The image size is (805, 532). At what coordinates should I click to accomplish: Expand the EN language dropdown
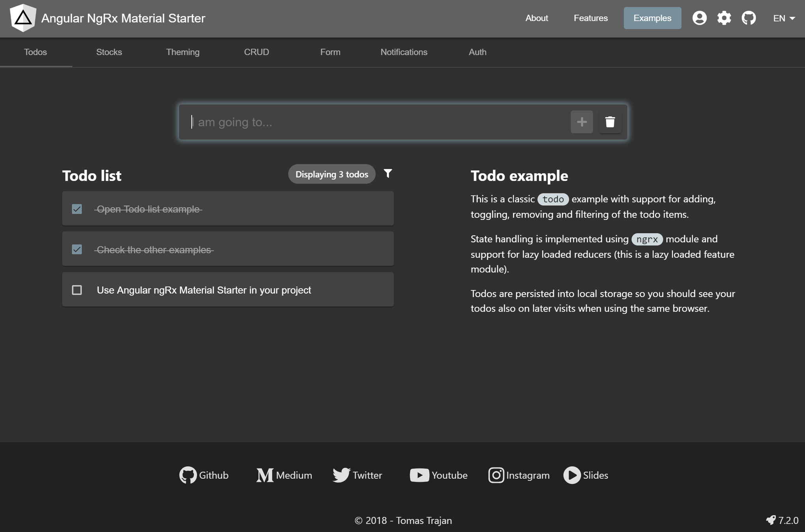[x=783, y=18]
